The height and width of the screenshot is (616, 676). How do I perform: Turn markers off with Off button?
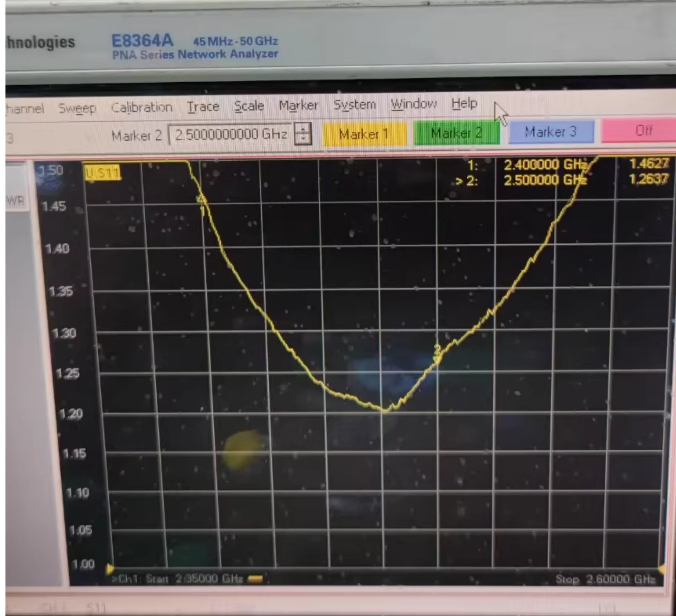[638, 131]
